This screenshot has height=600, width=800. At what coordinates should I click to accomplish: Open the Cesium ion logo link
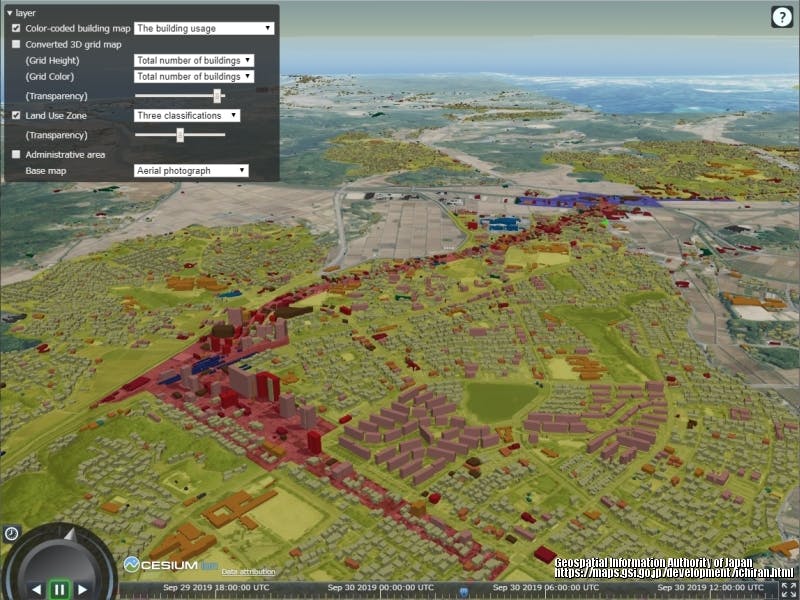pyautogui.click(x=170, y=564)
